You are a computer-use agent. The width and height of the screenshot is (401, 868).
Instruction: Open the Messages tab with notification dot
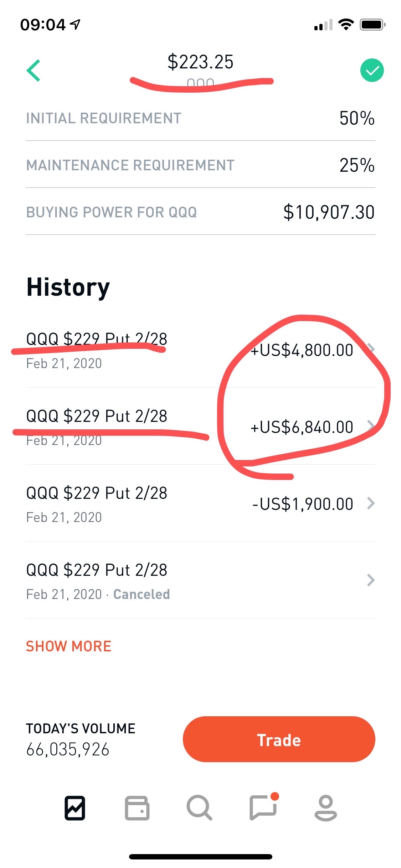pos(264,807)
